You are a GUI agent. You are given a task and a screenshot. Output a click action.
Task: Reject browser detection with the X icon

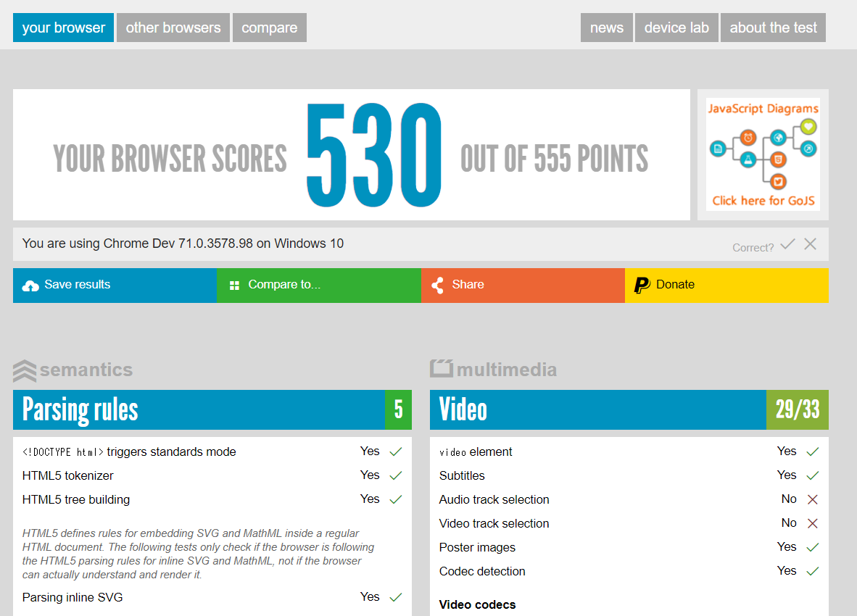click(810, 244)
